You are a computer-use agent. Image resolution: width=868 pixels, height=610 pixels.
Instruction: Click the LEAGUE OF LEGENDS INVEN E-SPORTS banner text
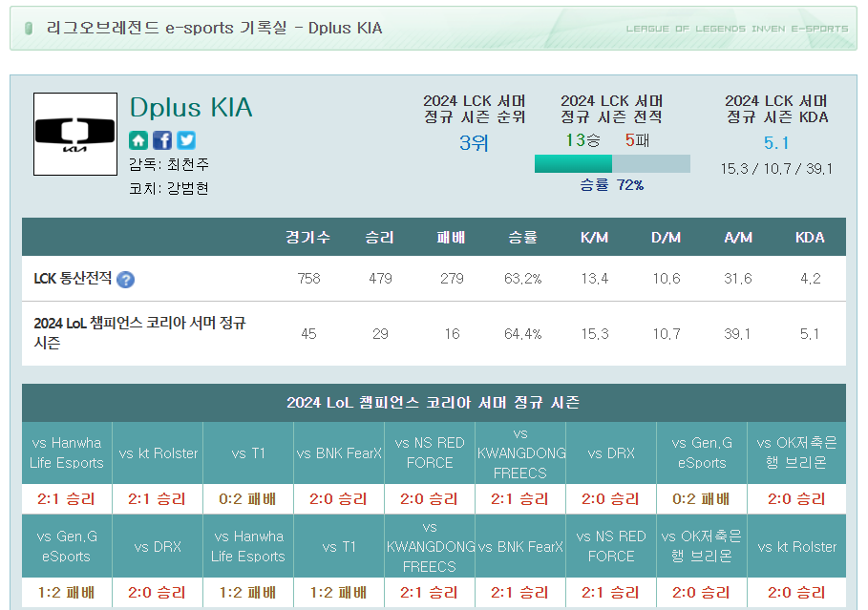coord(737,29)
